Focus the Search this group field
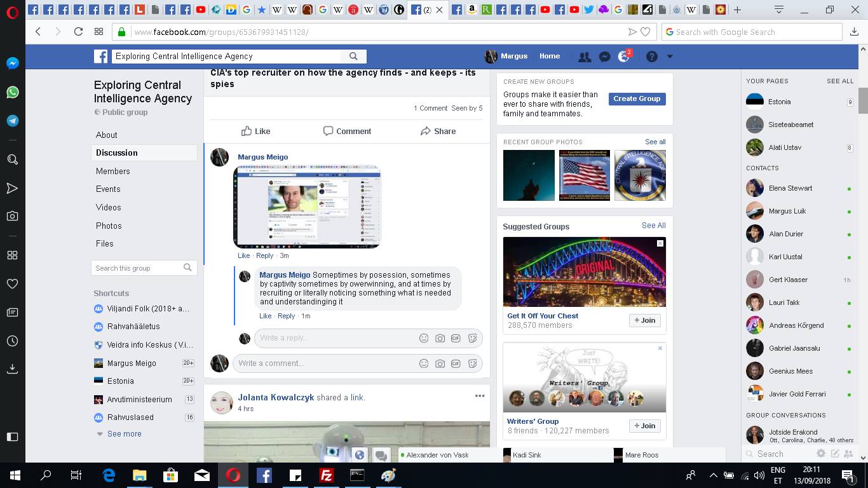Viewport: 868px width, 488px height. (144, 268)
